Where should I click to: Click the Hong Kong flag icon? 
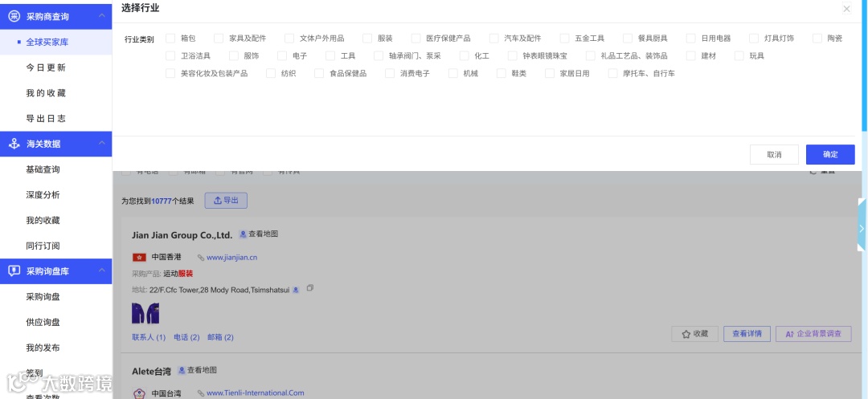tap(139, 257)
